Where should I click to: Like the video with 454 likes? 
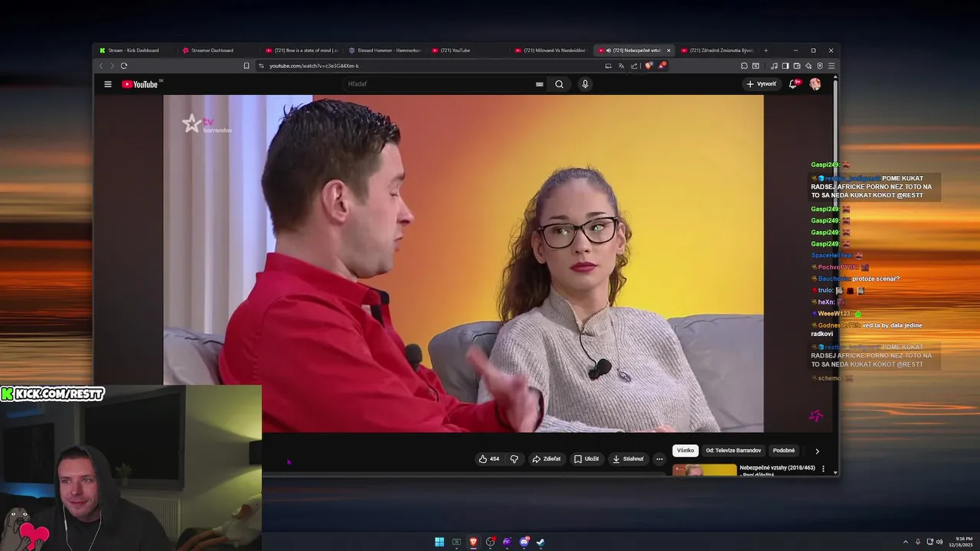coord(489,459)
